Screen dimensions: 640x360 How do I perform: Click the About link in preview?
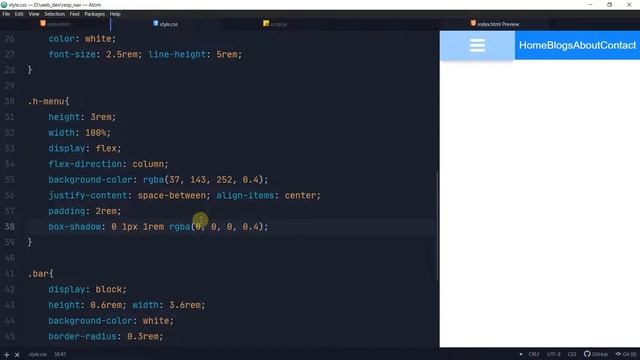(x=587, y=45)
